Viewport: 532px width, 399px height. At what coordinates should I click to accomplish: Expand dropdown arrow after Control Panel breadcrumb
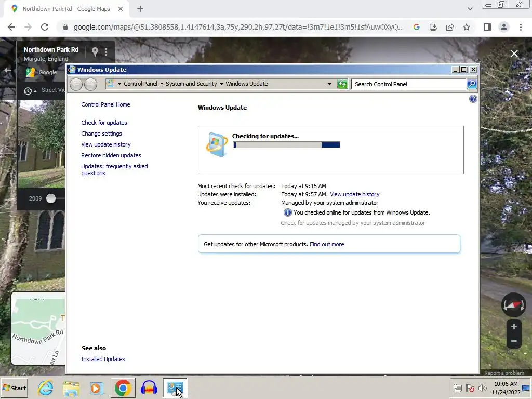pyautogui.click(x=162, y=84)
